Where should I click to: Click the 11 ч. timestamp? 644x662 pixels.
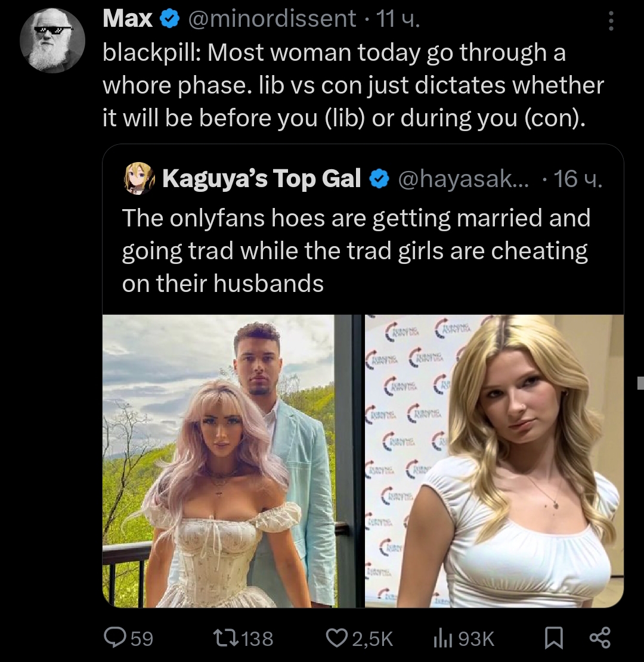point(398,19)
